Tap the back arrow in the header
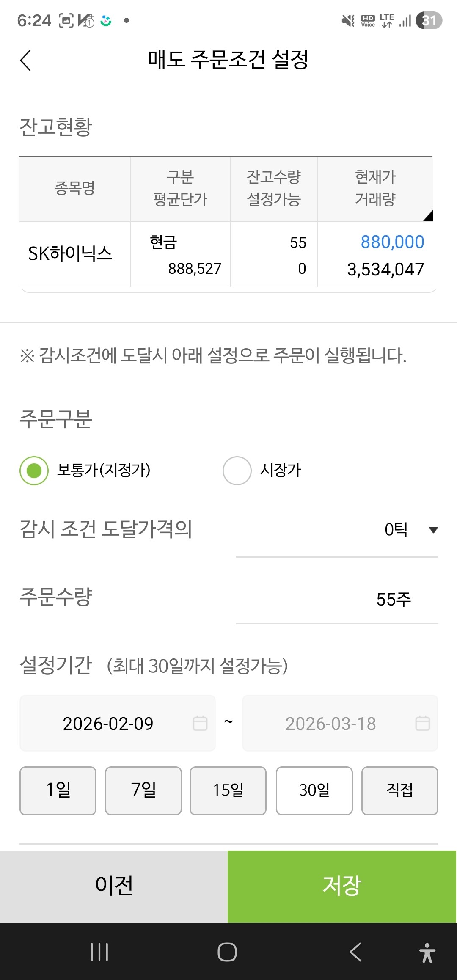 click(x=26, y=60)
